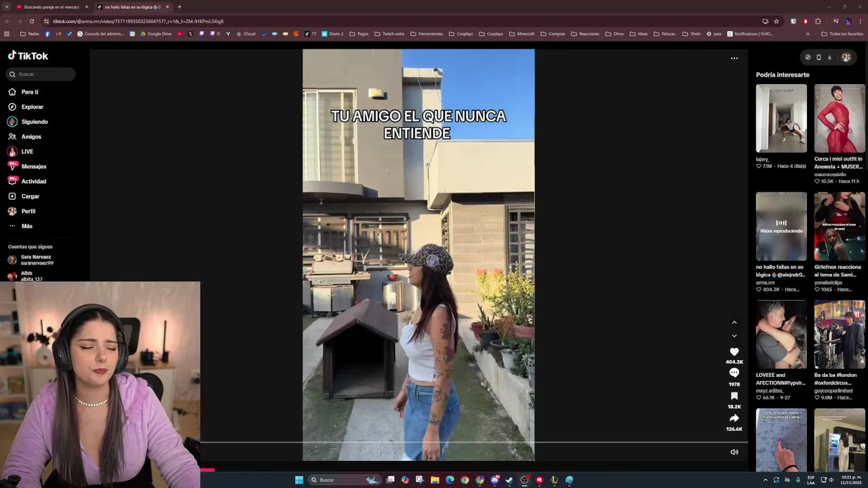Open the Amigos page
The height and width of the screenshot is (488, 868).
[x=24, y=136]
